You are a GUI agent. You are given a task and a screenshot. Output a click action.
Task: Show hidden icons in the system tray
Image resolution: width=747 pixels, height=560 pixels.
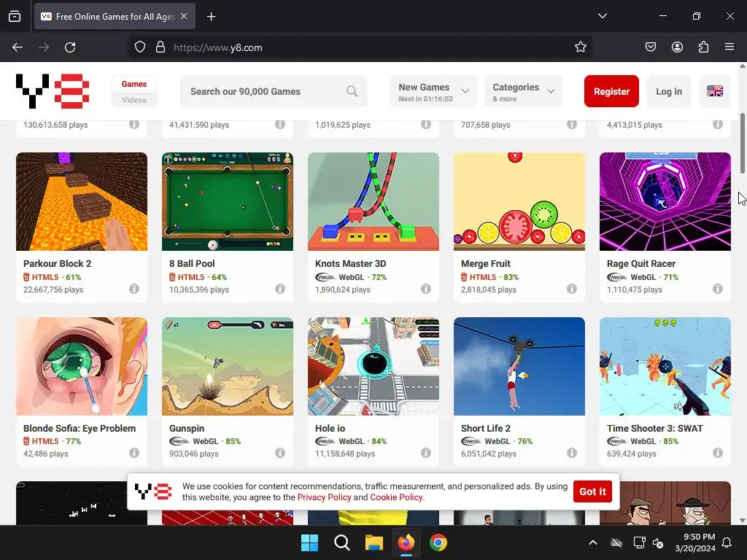tap(593, 542)
